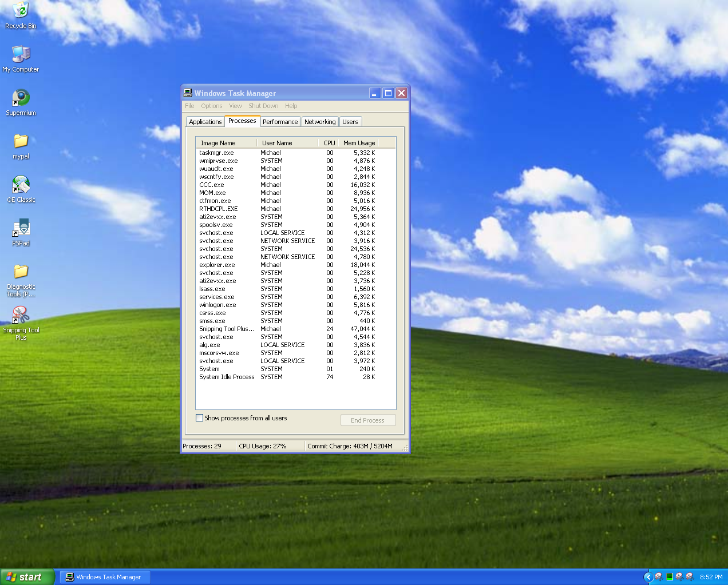This screenshot has height=585, width=728.
Task: Sort by the Mem Usage column header
Action: pyautogui.click(x=358, y=143)
